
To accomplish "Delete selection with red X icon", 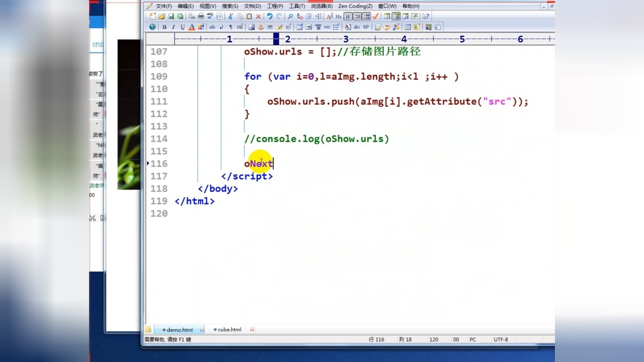I will pyautogui.click(x=258, y=17).
